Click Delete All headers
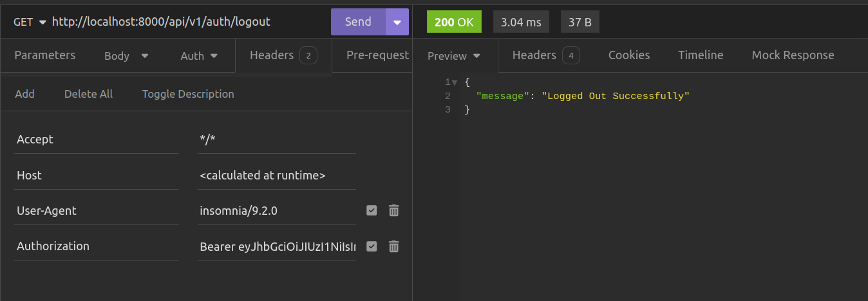 point(88,94)
